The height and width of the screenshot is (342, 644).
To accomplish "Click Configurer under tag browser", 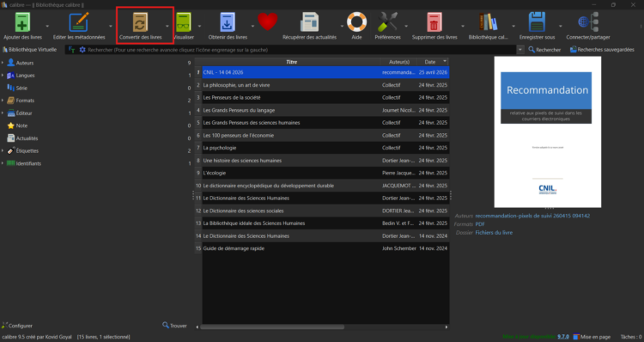I will point(17,326).
